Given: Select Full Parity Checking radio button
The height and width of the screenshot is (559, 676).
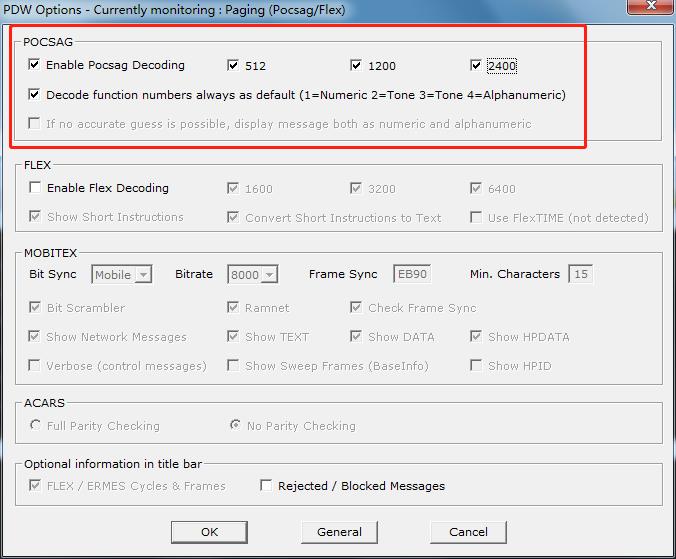Looking at the screenshot, I should click(36, 426).
